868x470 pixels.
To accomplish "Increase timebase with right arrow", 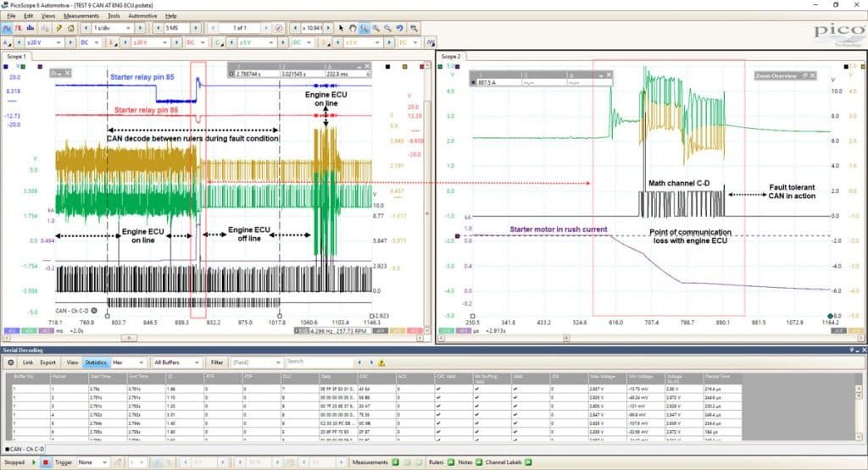I will point(140,28).
